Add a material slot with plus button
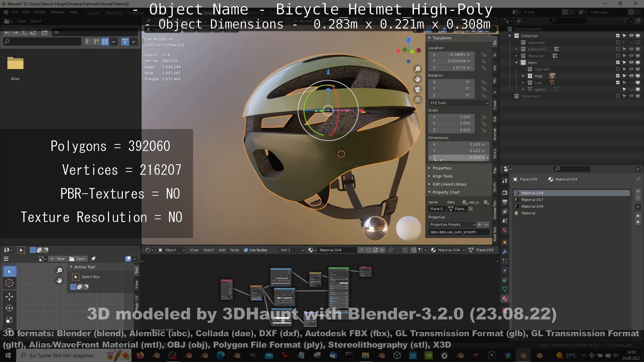The width and height of the screenshot is (644, 362). [x=638, y=191]
